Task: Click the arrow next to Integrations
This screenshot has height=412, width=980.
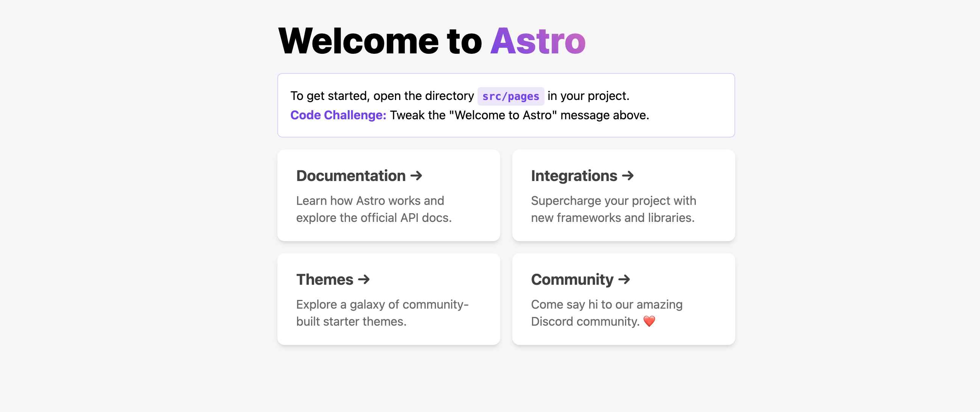Action: click(628, 176)
